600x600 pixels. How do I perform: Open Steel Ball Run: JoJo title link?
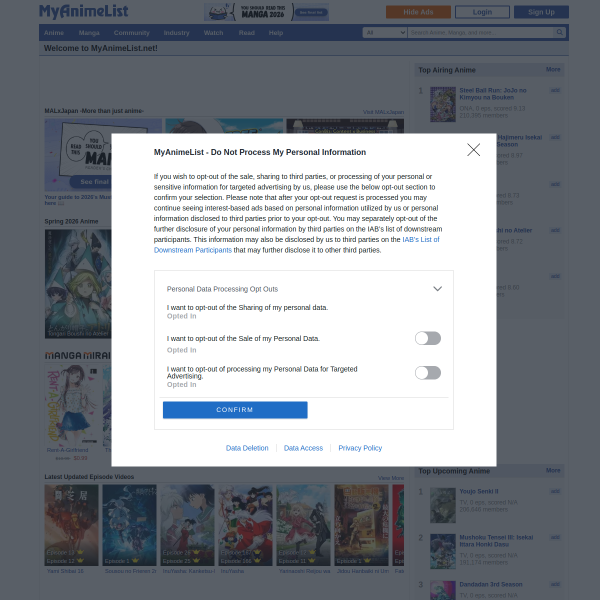pos(493,94)
